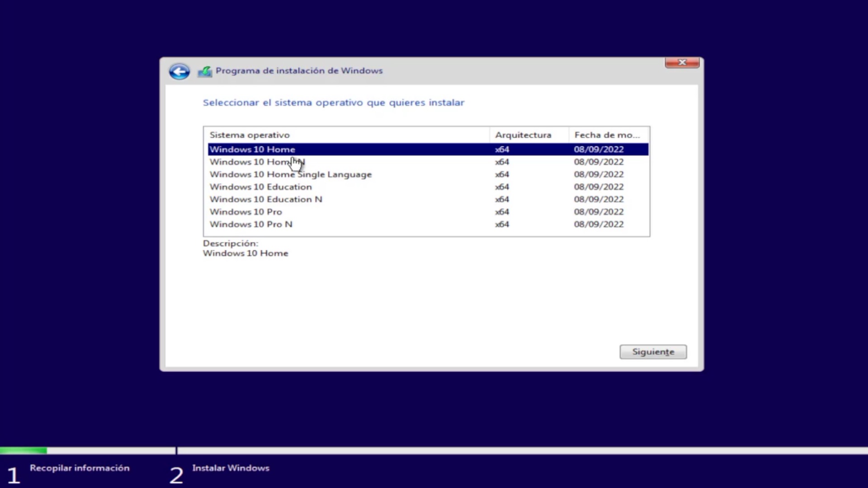The height and width of the screenshot is (488, 868).
Task: Sort by Arquitectura column header
Action: coord(529,135)
